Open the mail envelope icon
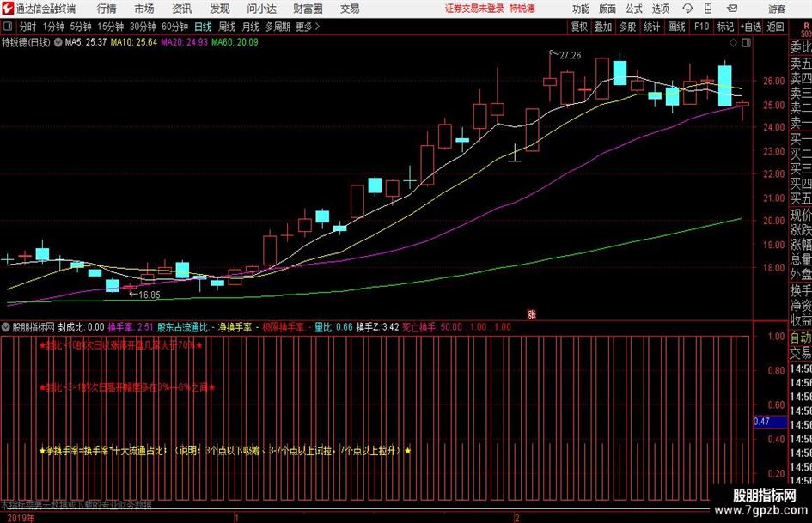The width and height of the screenshot is (812, 523). click(x=732, y=9)
